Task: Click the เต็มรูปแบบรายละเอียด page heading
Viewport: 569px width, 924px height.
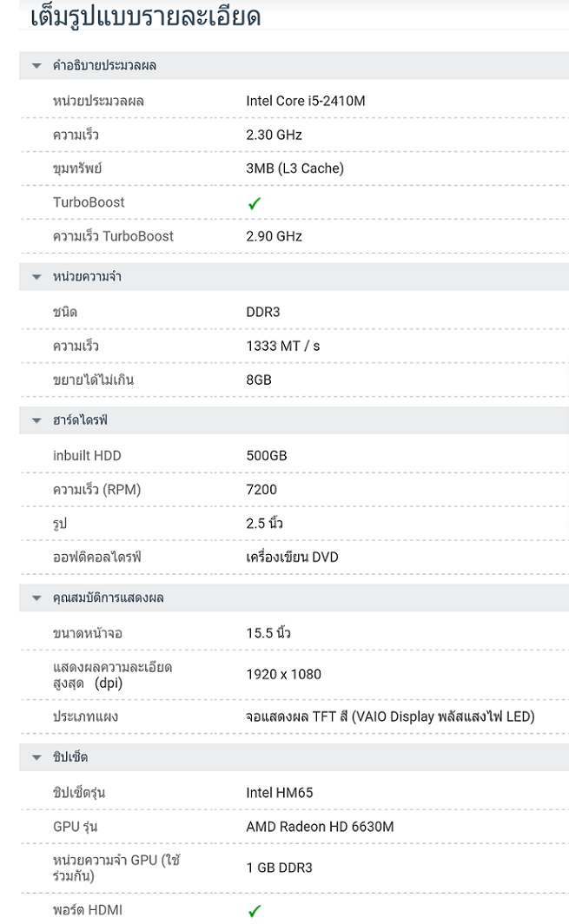Action: (x=145, y=16)
